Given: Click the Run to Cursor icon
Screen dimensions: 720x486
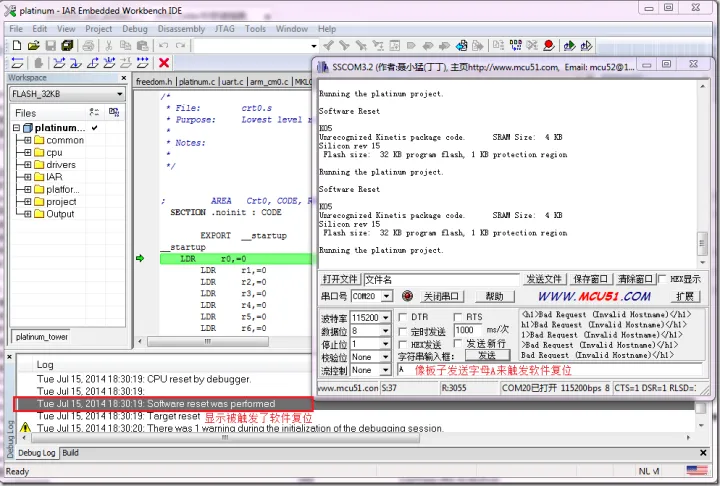Looking at the screenshot, I should pyautogui.click(x=126, y=62).
